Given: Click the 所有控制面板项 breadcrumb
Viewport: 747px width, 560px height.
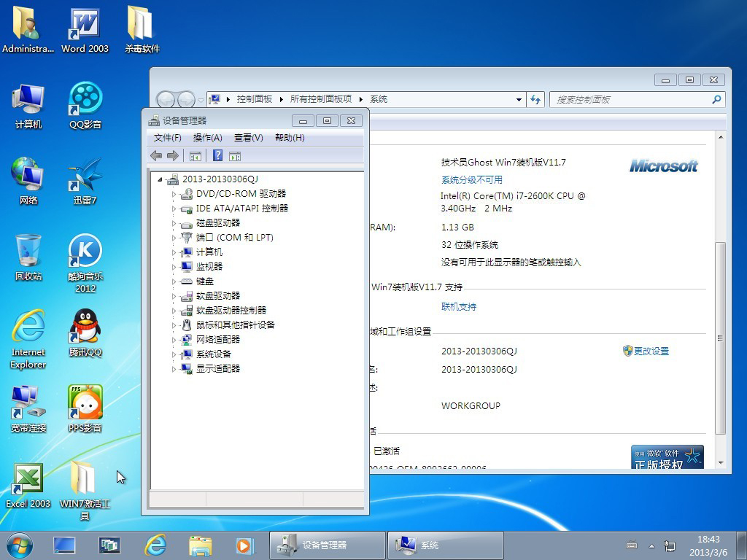Looking at the screenshot, I should point(321,99).
